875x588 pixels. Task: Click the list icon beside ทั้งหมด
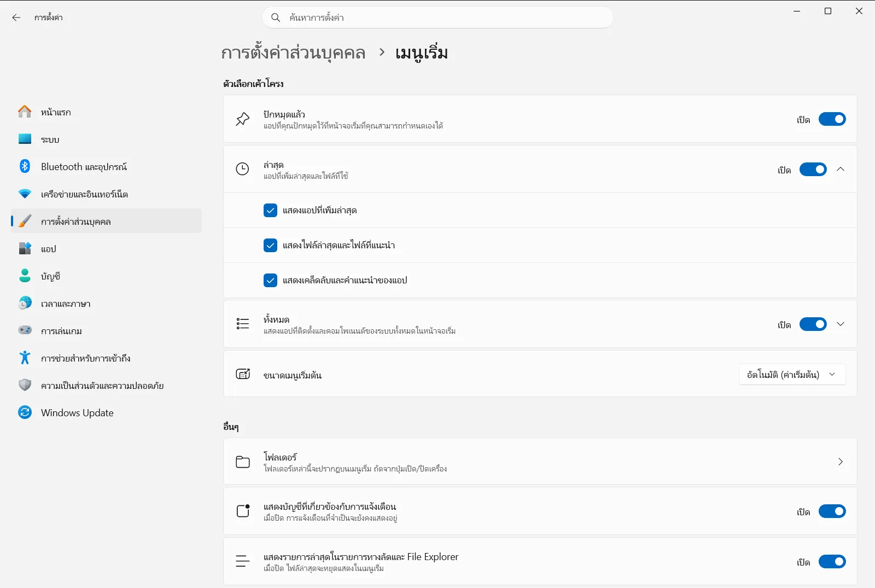(242, 324)
